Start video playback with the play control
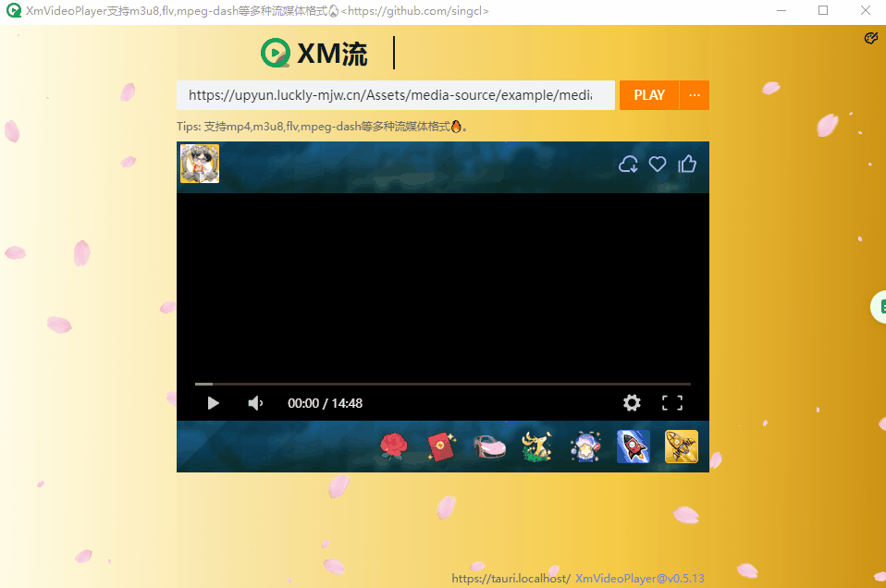The image size is (886, 588). 213,403
